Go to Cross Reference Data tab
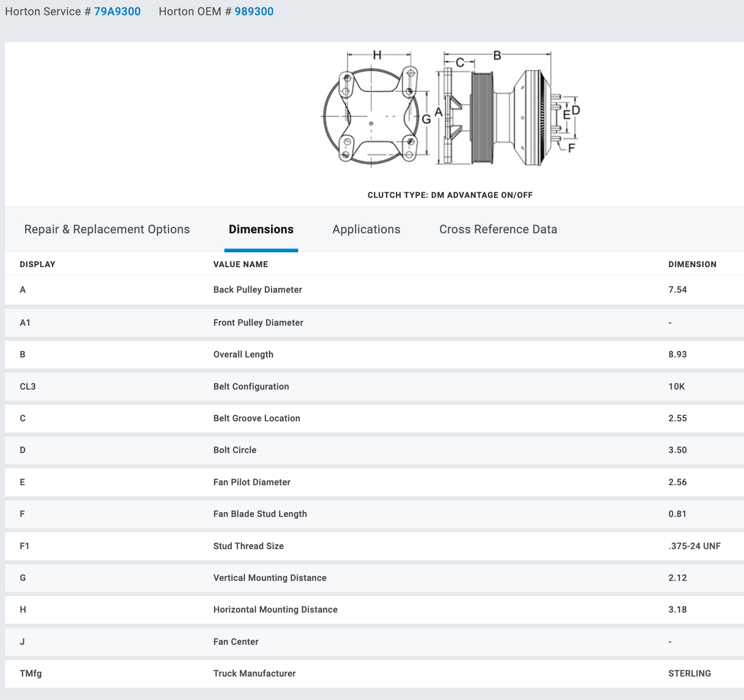744x700 pixels. click(x=498, y=230)
